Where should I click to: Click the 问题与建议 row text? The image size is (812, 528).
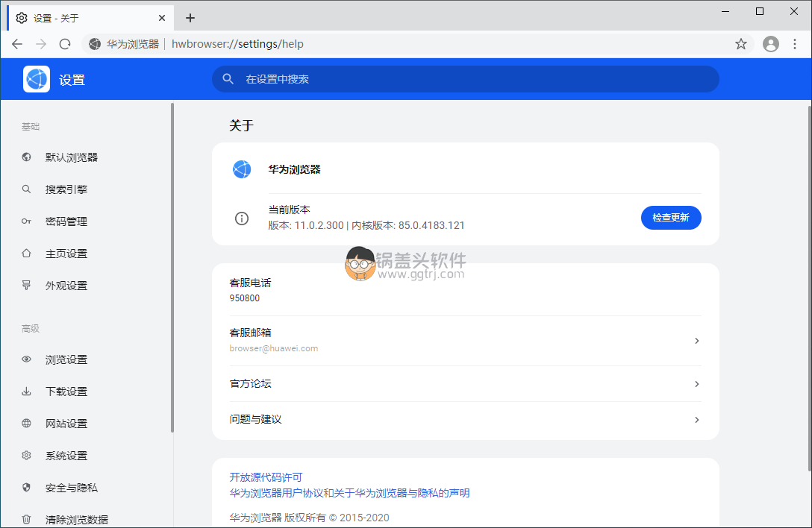point(255,419)
